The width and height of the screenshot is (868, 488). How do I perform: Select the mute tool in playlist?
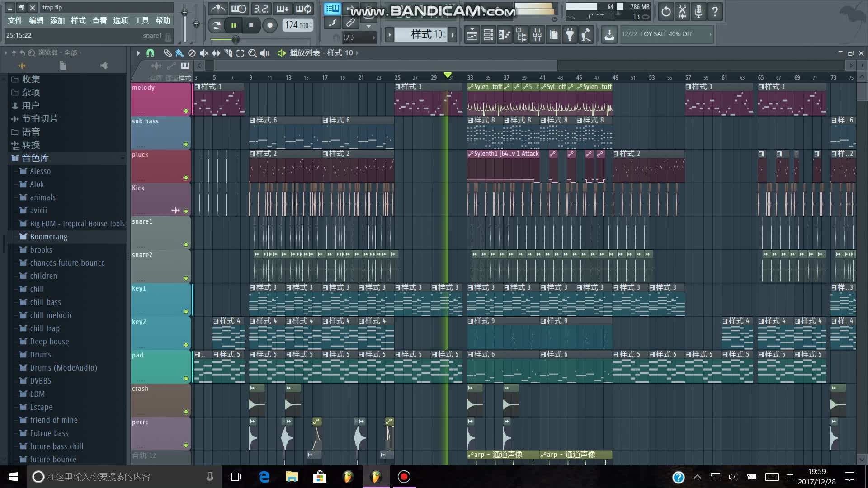click(204, 53)
